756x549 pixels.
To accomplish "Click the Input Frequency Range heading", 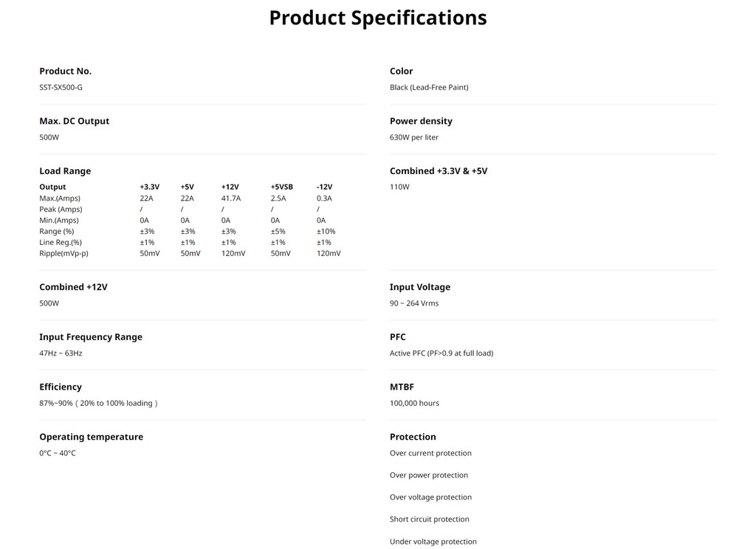I will point(91,337).
